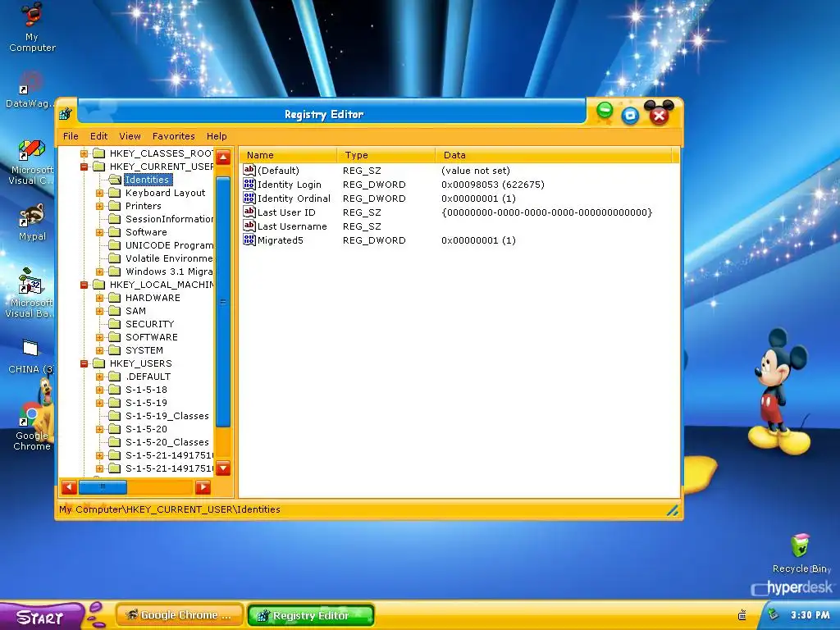
Task: Select the Last Username string icon
Action: pos(249,226)
